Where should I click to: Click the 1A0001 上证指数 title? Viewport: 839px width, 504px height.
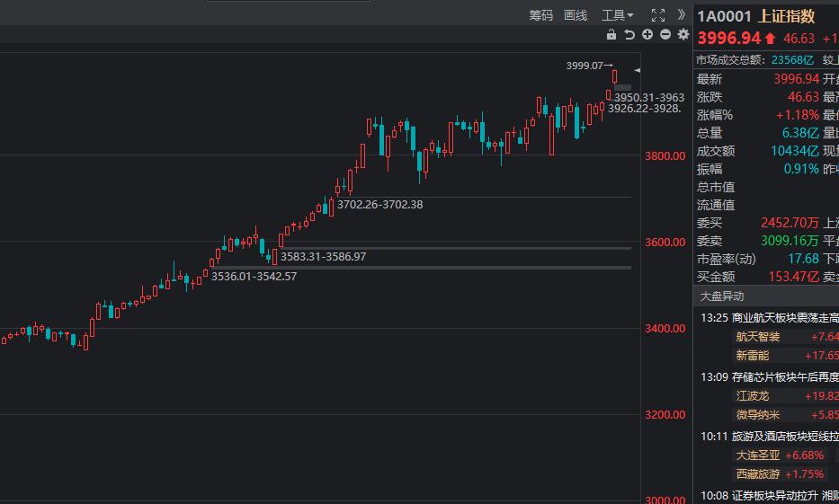tap(756, 16)
